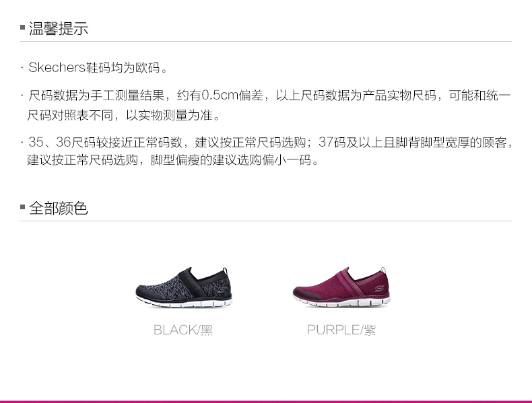Click the square bullet before 温馨提示
The image size is (532, 403).
(23, 27)
